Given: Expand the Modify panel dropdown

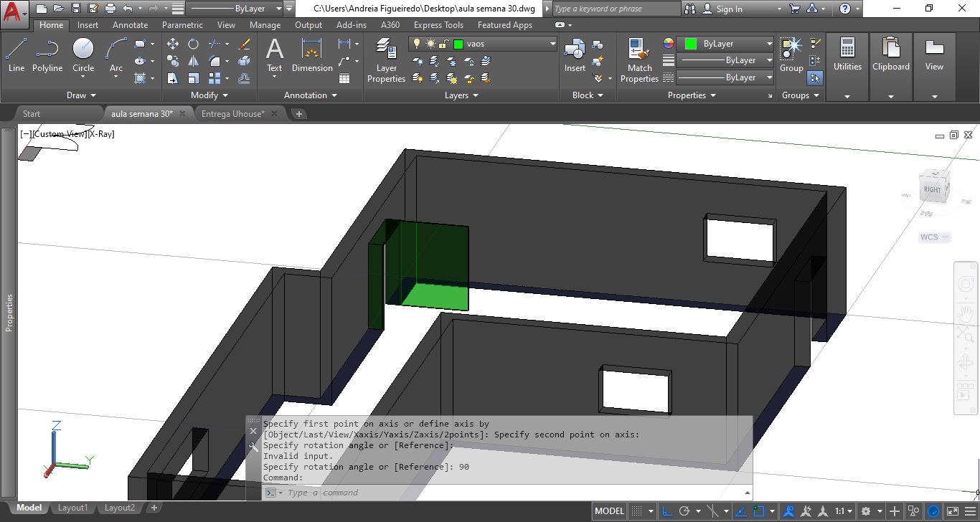Looking at the screenshot, I should tap(209, 95).
